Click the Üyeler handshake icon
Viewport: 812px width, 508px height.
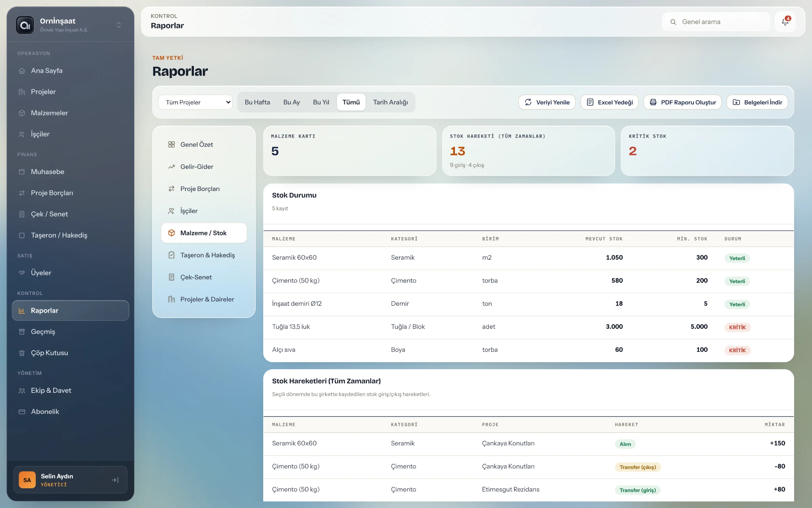[22, 273]
